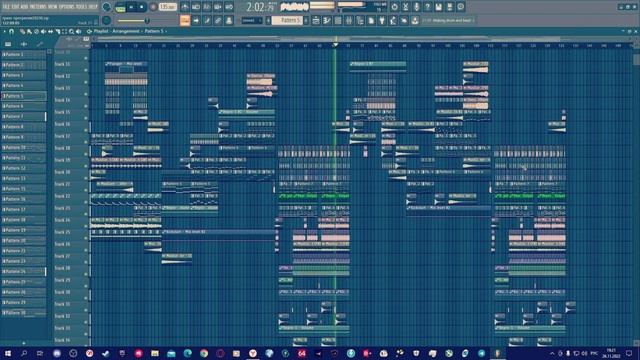The height and width of the screenshot is (360, 640).
Task: Open the FILE menu
Action: pyautogui.click(x=7, y=7)
